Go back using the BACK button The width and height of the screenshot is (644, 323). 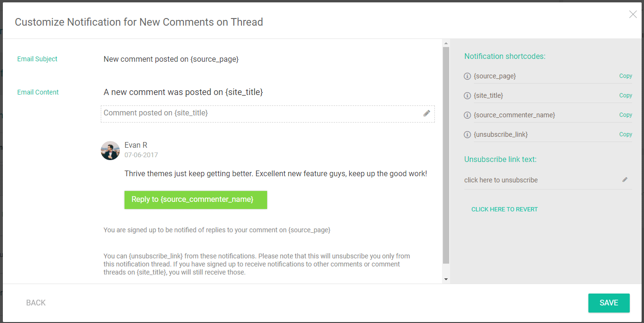[x=36, y=303]
